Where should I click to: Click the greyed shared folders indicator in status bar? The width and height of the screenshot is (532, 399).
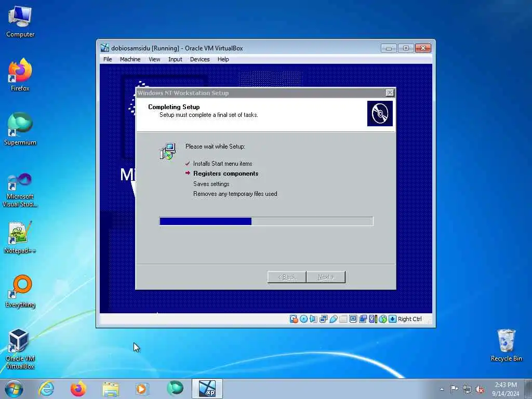click(343, 319)
